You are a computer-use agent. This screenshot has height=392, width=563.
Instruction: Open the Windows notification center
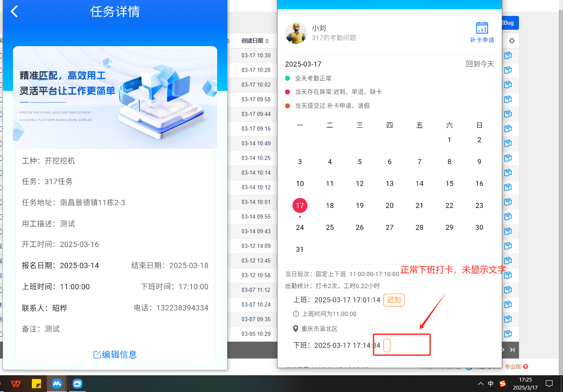[549, 384]
